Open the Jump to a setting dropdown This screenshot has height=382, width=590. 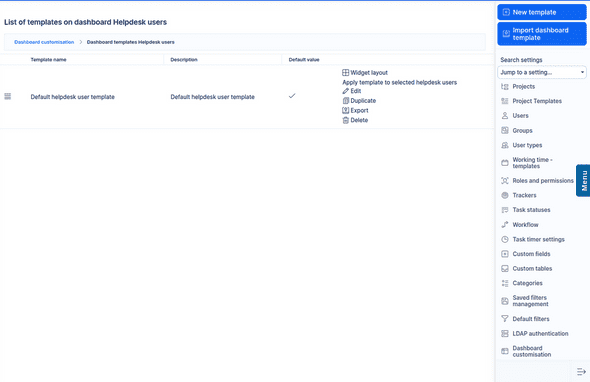pos(541,72)
